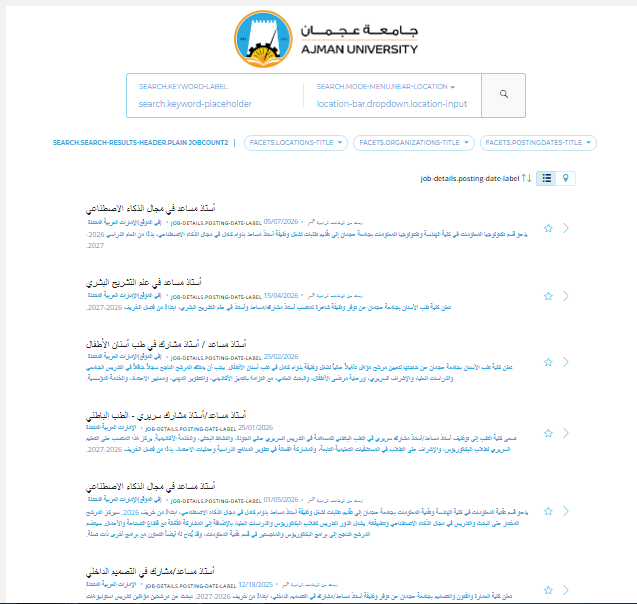Open the 01/05/2026 job chevron arrow
The image size is (637, 604).
566,511
